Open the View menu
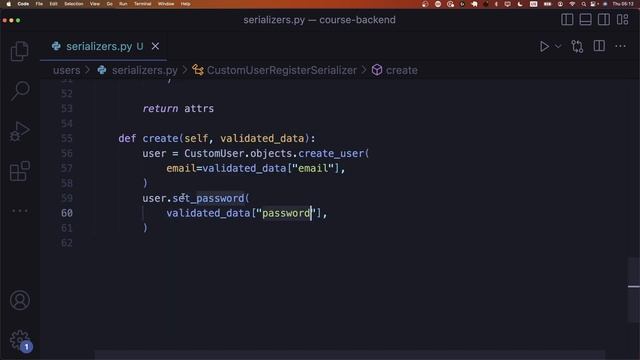 [95, 4]
